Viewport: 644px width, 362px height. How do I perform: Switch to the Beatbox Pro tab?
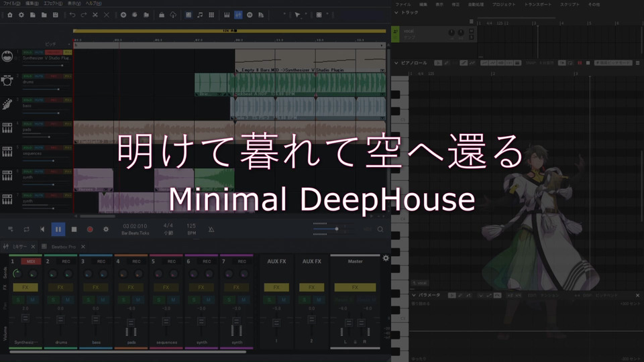coord(63,247)
